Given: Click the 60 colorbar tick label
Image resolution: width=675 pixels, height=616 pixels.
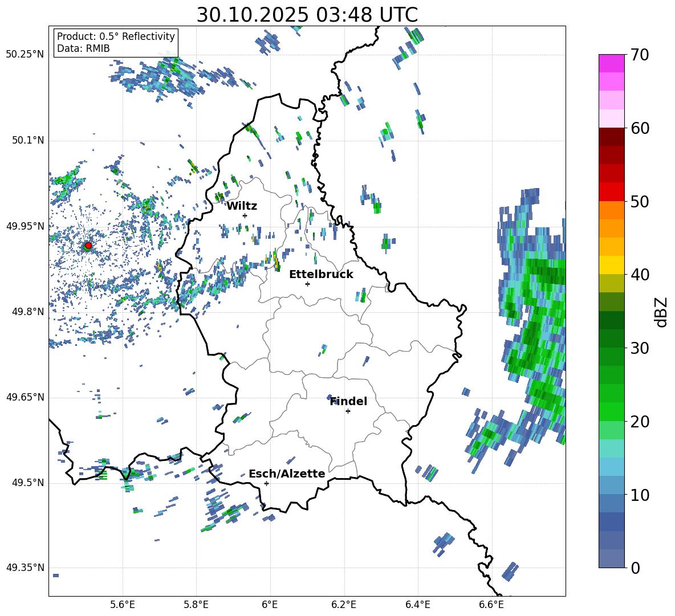Looking at the screenshot, I should click(639, 128).
